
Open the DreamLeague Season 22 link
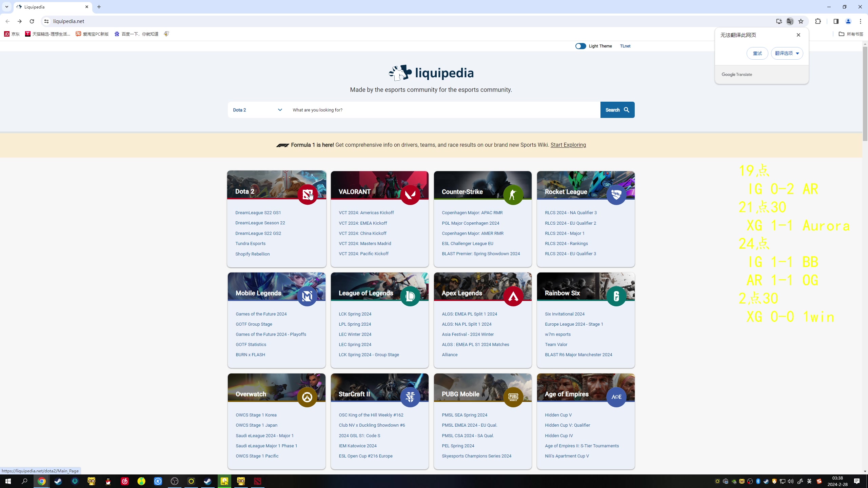coord(260,223)
